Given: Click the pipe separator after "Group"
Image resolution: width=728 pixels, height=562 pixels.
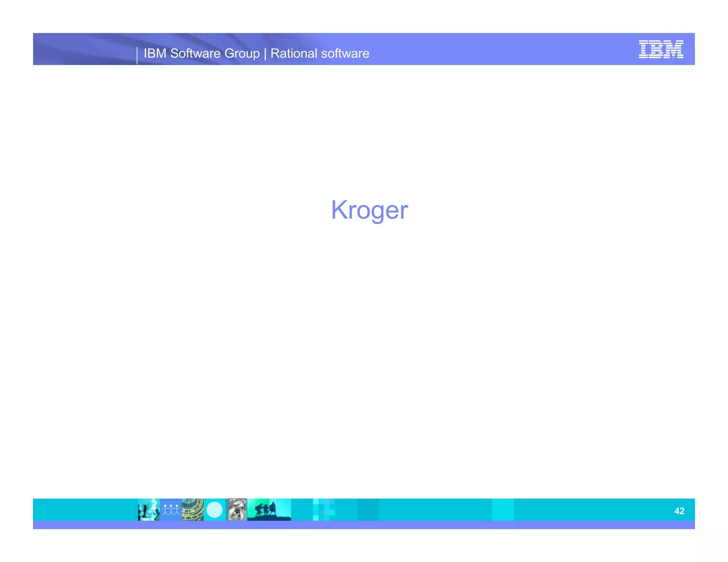Looking at the screenshot, I should point(265,53).
